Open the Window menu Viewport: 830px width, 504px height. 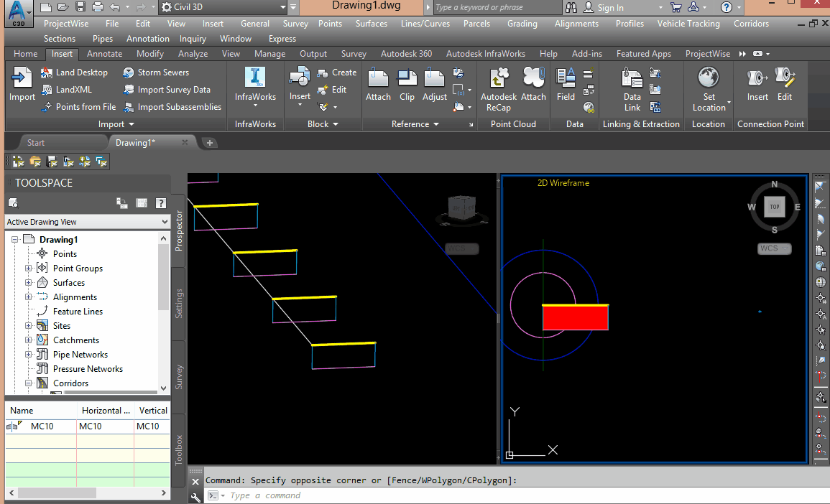236,38
